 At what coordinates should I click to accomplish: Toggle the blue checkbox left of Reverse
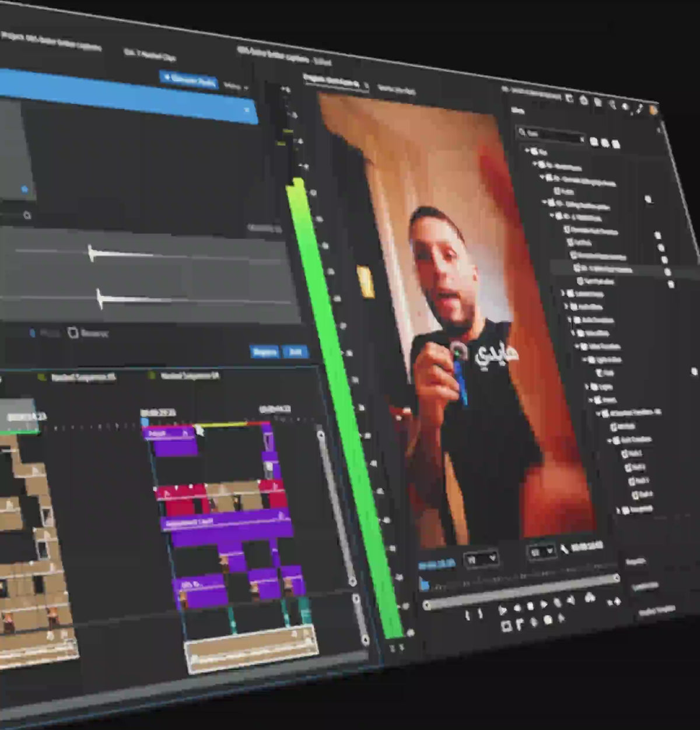pos(32,333)
